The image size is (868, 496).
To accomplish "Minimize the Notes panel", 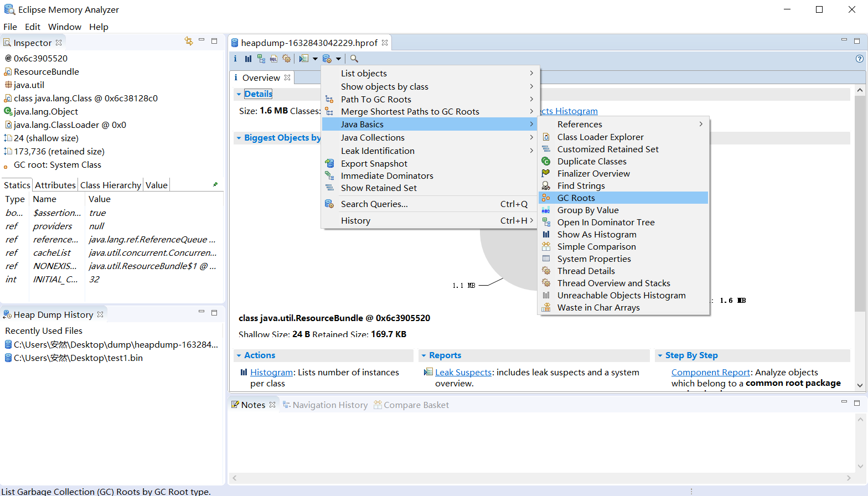I will (x=844, y=402).
